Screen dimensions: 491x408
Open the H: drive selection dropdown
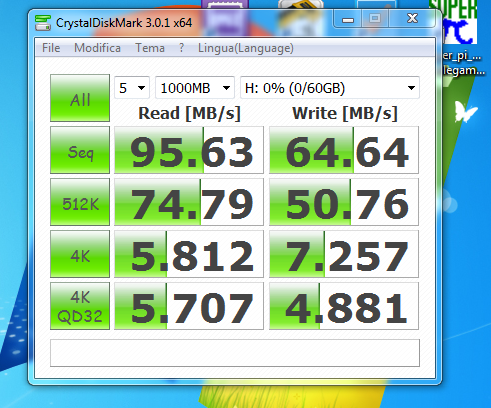(x=330, y=88)
